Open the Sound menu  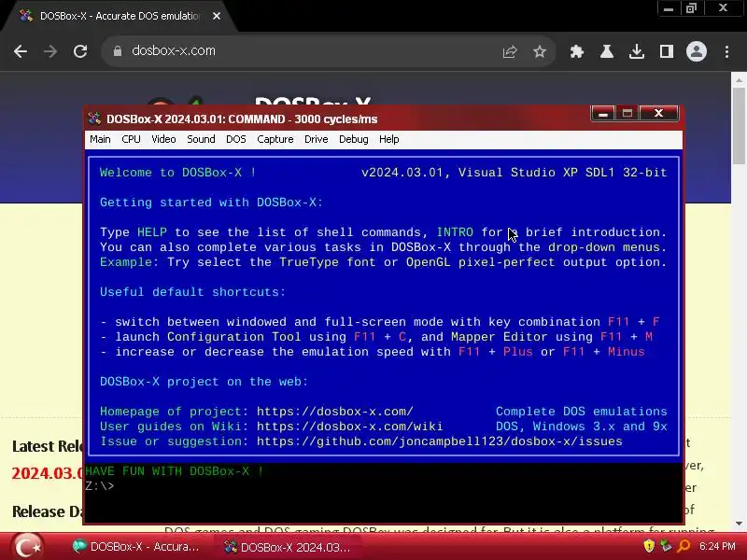201,139
